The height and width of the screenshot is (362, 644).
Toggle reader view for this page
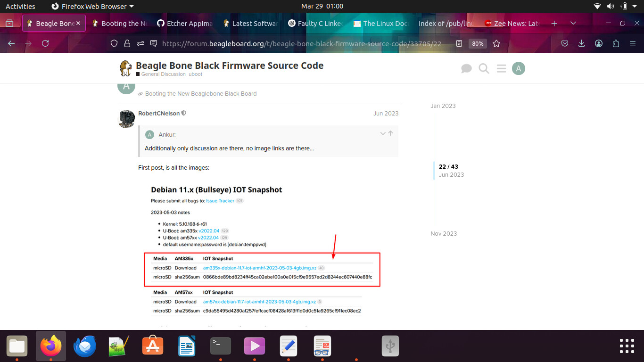[459, 43]
